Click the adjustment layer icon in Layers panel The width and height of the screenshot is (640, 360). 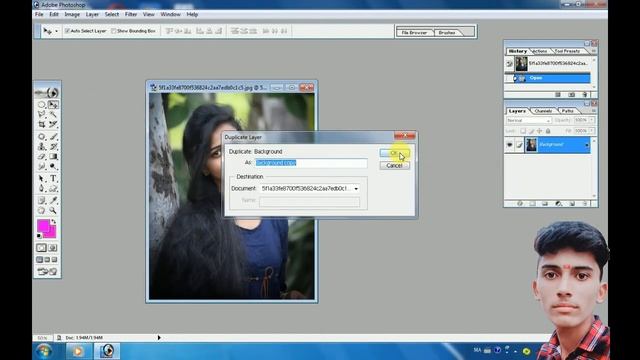pos(558,203)
